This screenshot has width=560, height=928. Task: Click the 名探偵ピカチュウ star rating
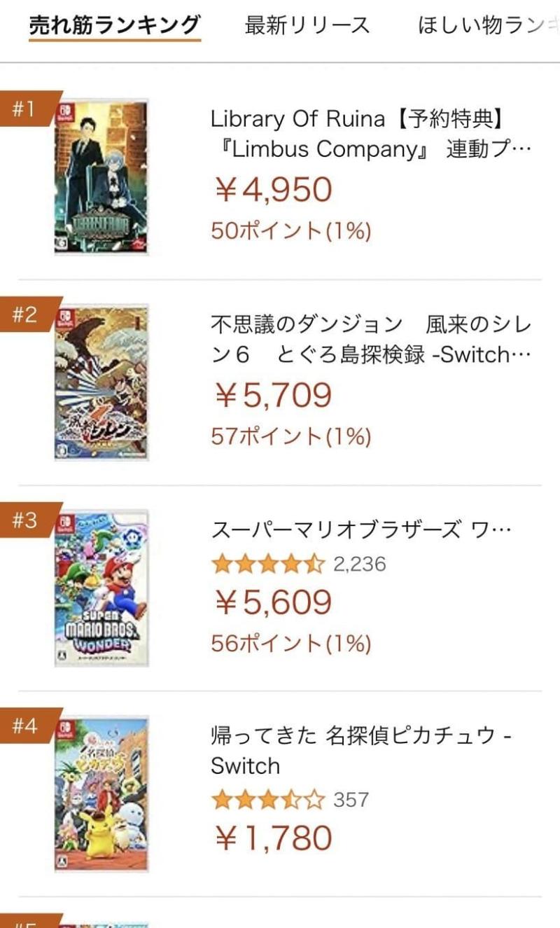pyautogui.click(x=268, y=799)
